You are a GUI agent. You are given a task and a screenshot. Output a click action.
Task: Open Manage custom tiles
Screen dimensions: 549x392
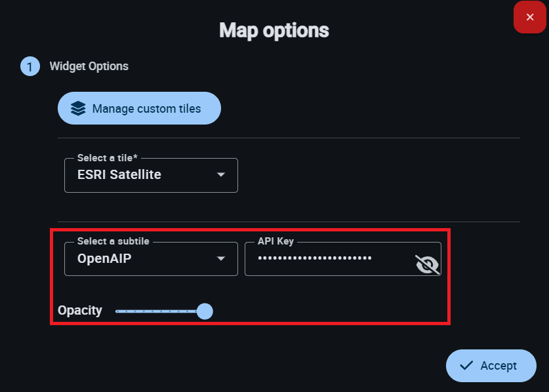click(139, 108)
